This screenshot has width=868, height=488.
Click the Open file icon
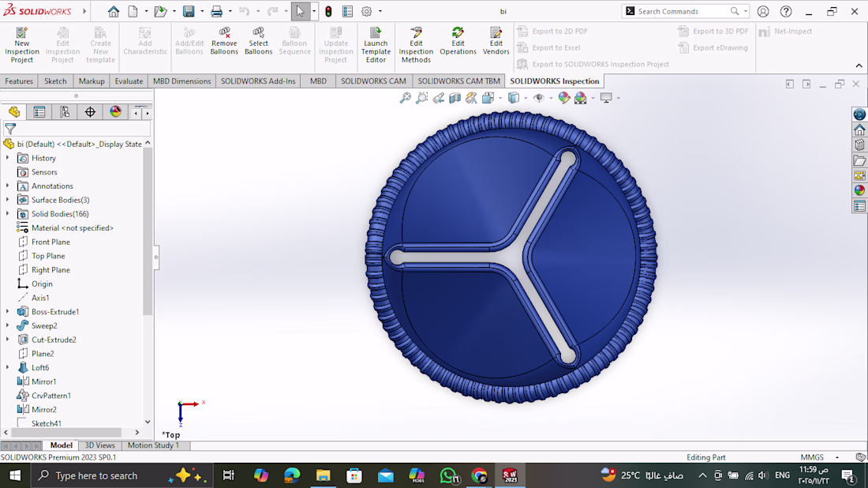[160, 11]
